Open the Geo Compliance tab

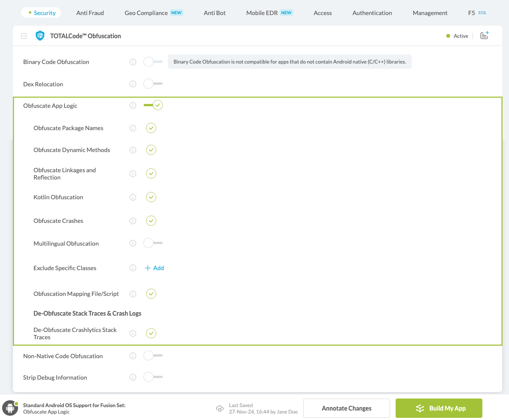146,13
